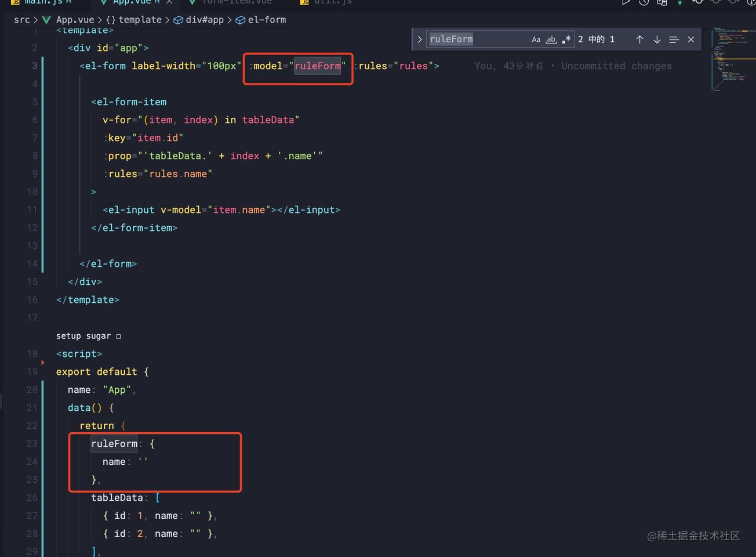Enable regular expression search toggle
Image resolution: width=756 pixels, height=557 pixels.
pos(566,39)
